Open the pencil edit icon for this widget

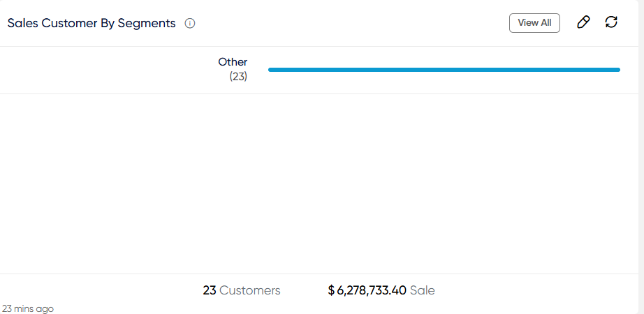coord(583,22)
